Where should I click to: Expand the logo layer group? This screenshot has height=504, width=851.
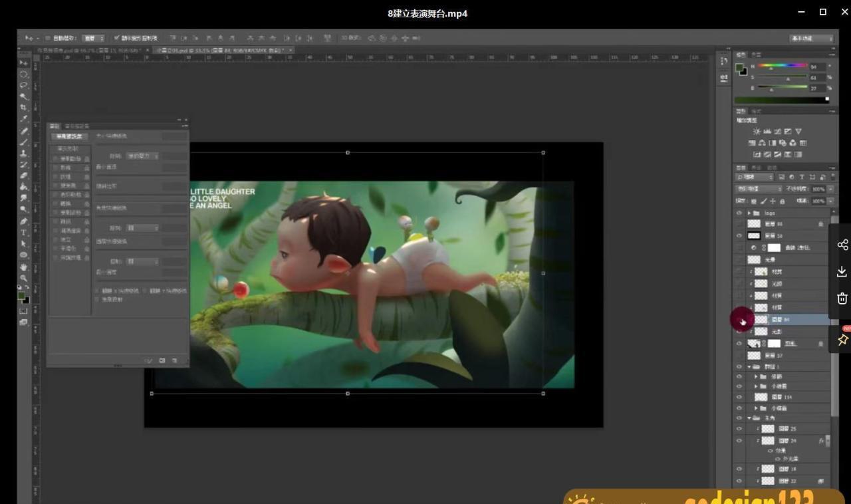tap(749, 213)
